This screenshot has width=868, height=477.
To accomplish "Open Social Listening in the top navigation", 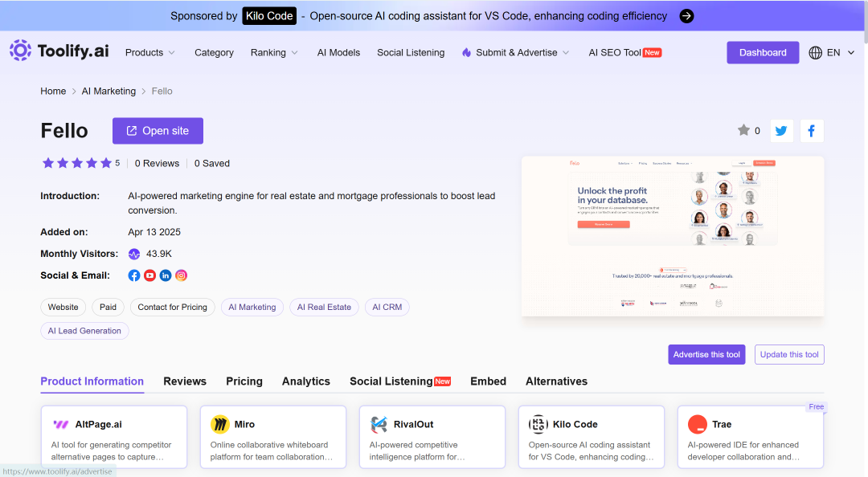I will click(x=411, y=52).
